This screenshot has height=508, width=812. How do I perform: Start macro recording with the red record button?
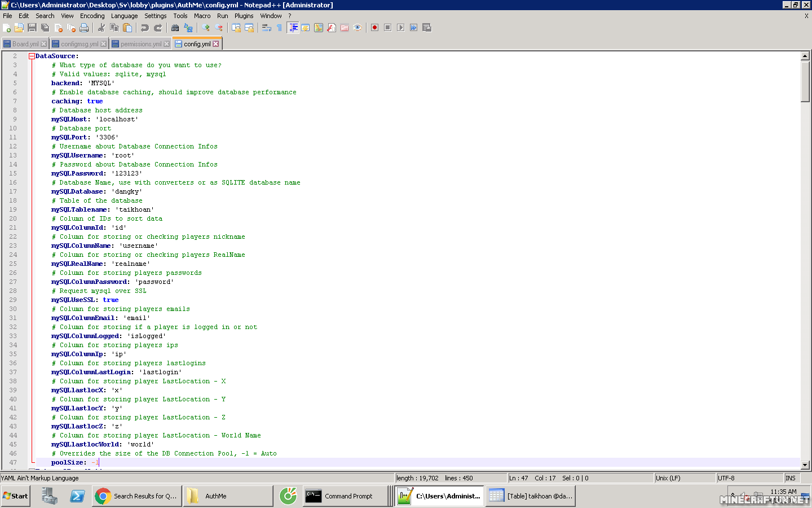(x=374, y=28)
